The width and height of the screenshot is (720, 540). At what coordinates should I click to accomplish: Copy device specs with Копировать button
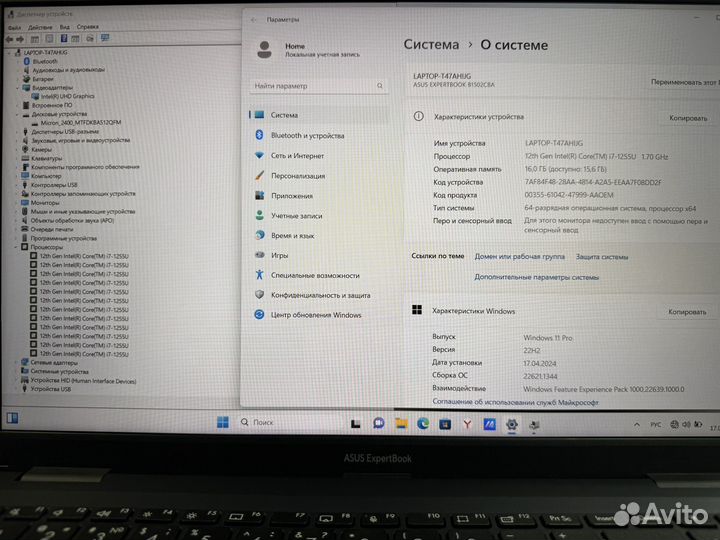[688, 118]
